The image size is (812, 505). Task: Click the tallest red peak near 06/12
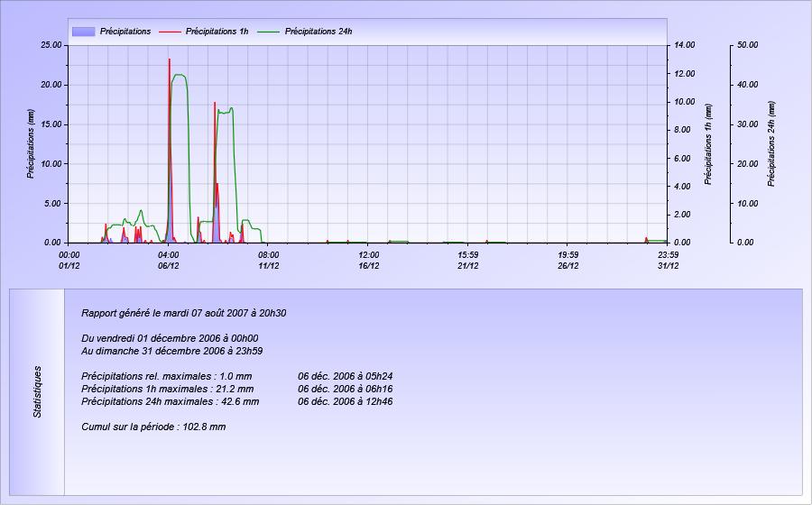(x=170, y=61)
